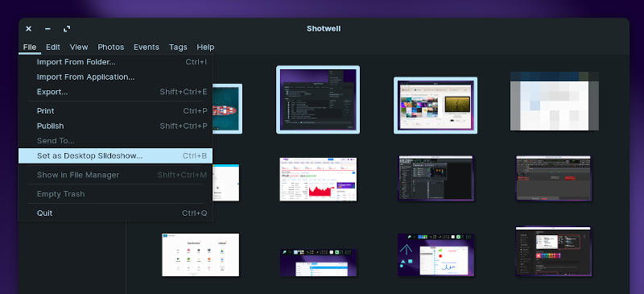Select the wallpaper picker screenshot thumbnail
The height and width of the screenshot is (294, 644).
(436, 106)
